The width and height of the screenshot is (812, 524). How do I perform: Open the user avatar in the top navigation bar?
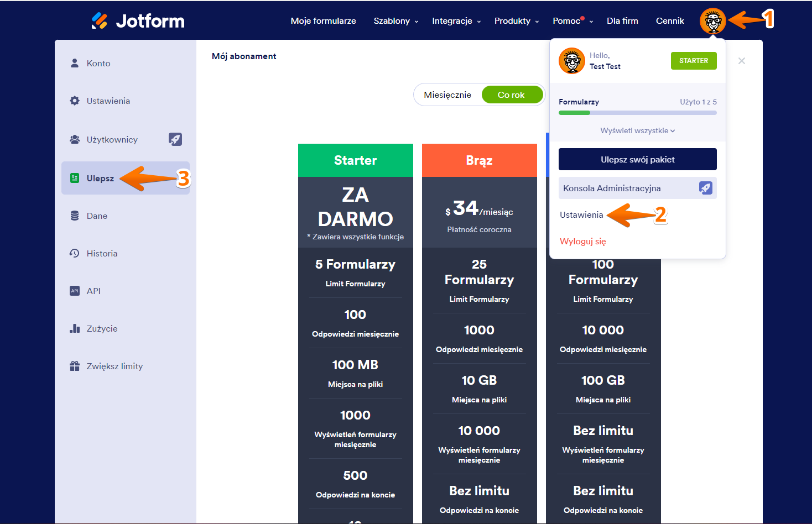(712, 21)
